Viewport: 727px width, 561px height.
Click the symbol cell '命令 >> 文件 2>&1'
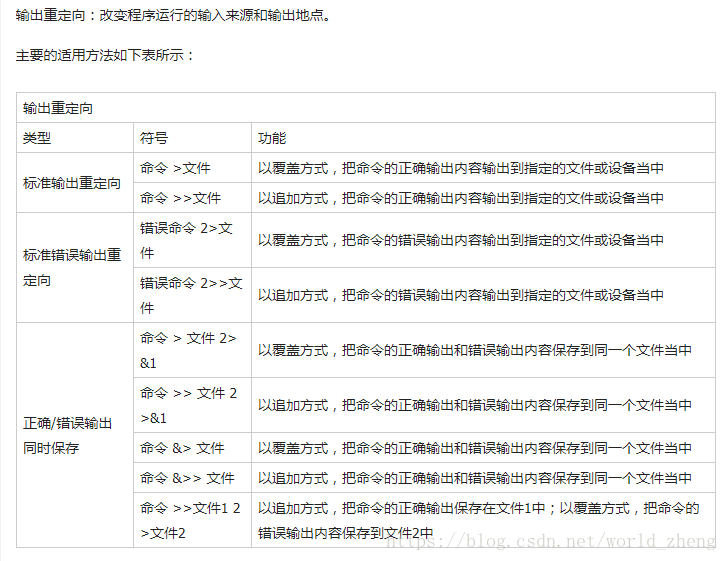[x=192, y=405]
